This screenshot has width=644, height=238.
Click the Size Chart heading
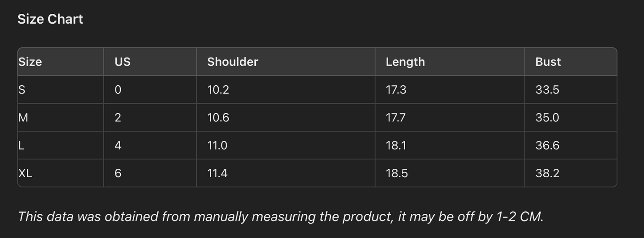click(50, 19)
